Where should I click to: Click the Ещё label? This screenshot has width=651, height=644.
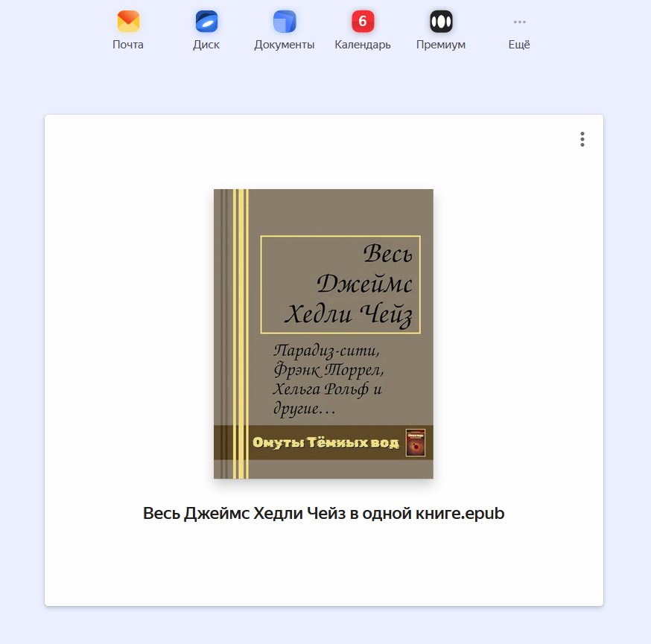tap(519, 45)
